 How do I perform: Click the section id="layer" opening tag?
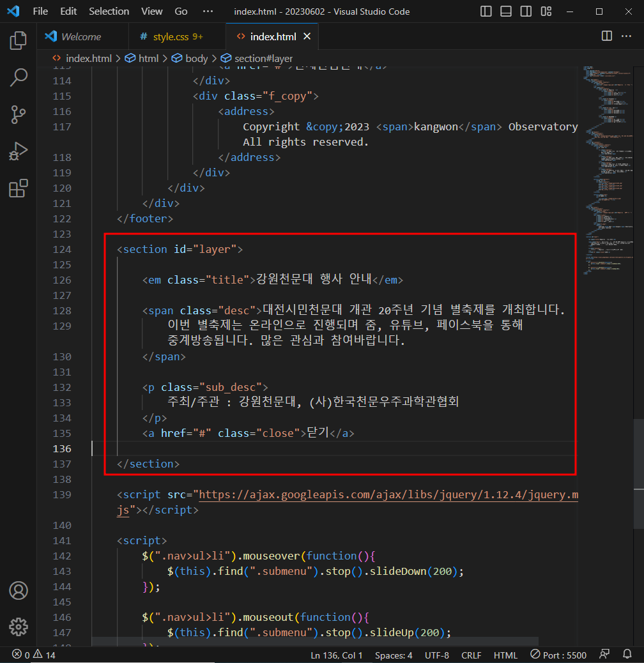(x=180, y=250)
